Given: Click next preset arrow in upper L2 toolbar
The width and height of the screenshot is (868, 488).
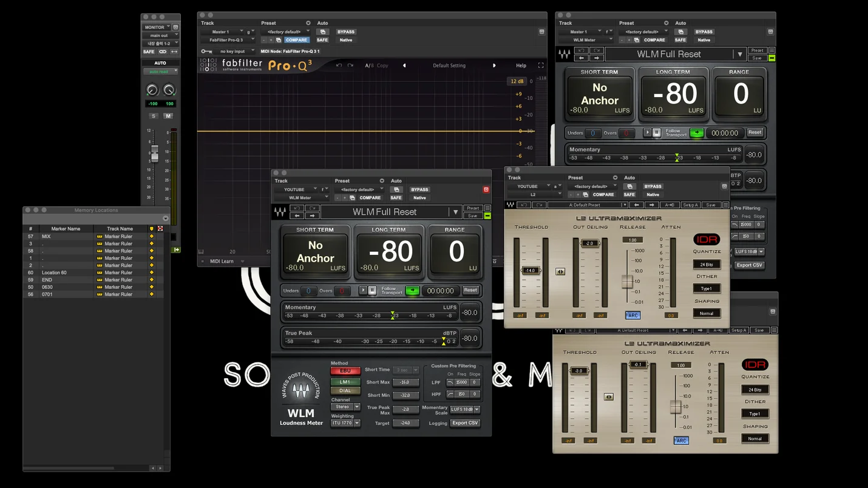Looking at the screenshot, I should click(x=653, y=205).
